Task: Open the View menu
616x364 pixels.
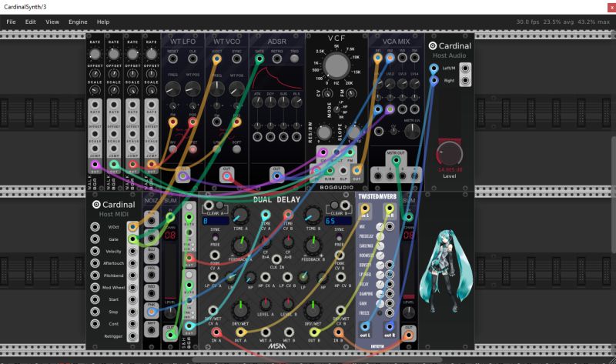Action: point(52,22)
